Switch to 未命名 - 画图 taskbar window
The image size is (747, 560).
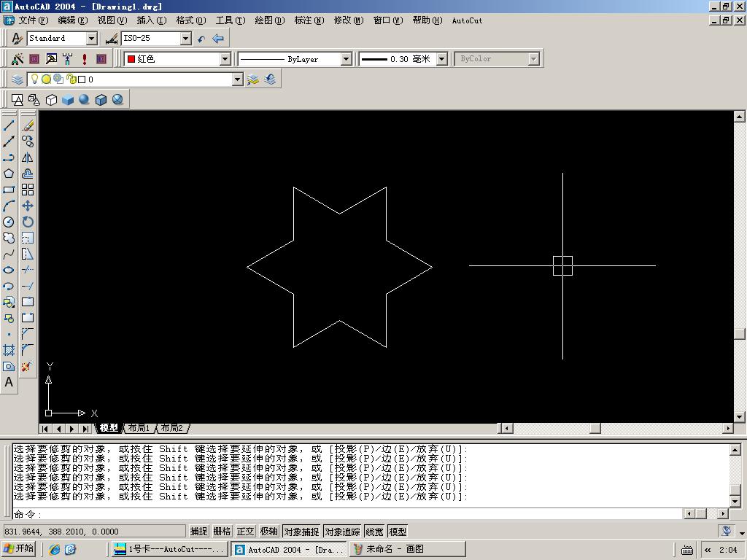(407, 549)
